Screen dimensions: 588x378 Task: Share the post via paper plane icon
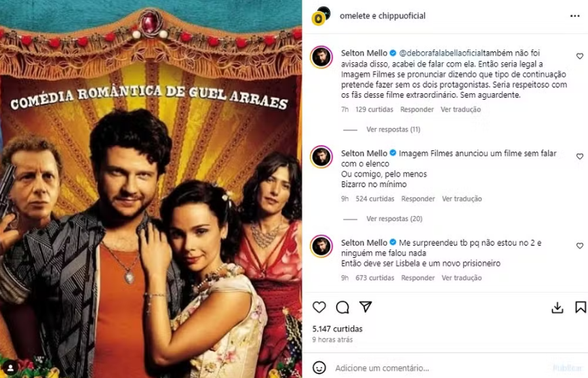click(x=365, y=306)
